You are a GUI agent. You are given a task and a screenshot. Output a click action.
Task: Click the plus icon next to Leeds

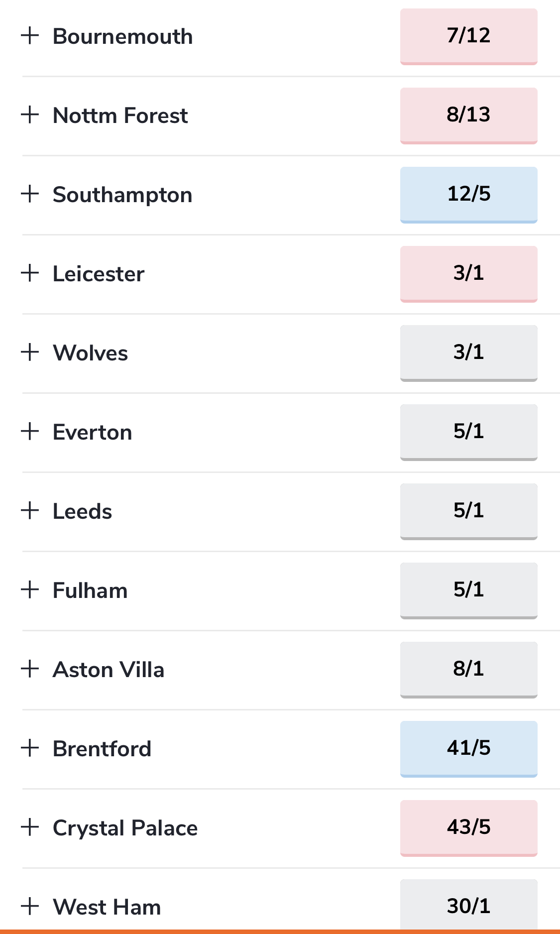(30, 510)
